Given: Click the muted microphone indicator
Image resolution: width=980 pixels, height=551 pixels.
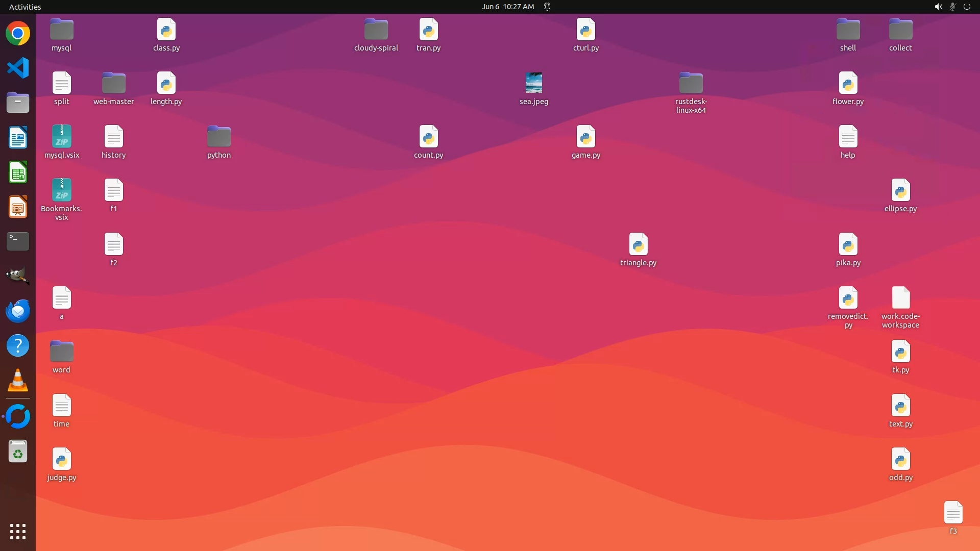Looking at the screenshot, I should click(952, 7).
